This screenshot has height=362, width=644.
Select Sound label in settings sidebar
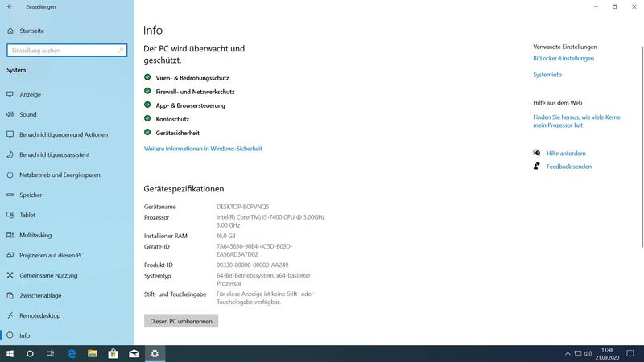point(28,114)
